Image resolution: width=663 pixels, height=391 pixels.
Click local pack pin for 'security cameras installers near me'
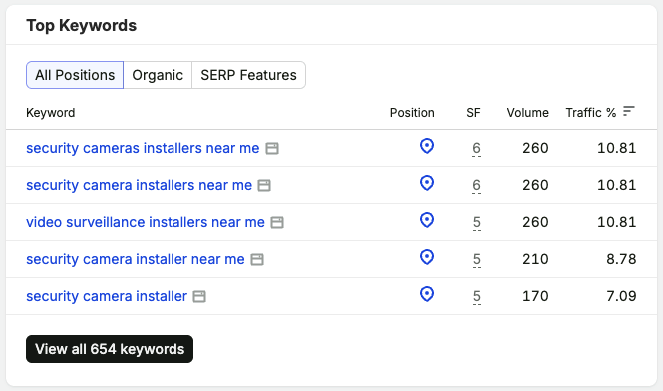coord(427,146)
